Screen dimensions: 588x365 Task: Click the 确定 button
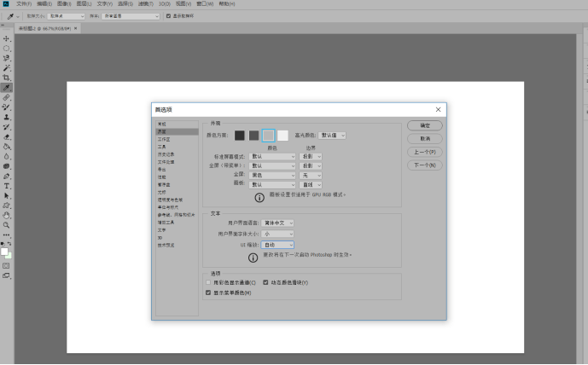click(x=424, y=125)
